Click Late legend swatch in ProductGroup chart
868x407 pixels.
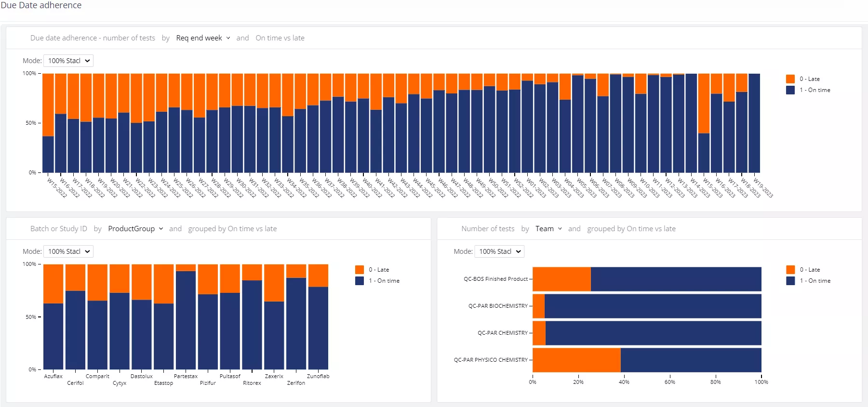360,270
